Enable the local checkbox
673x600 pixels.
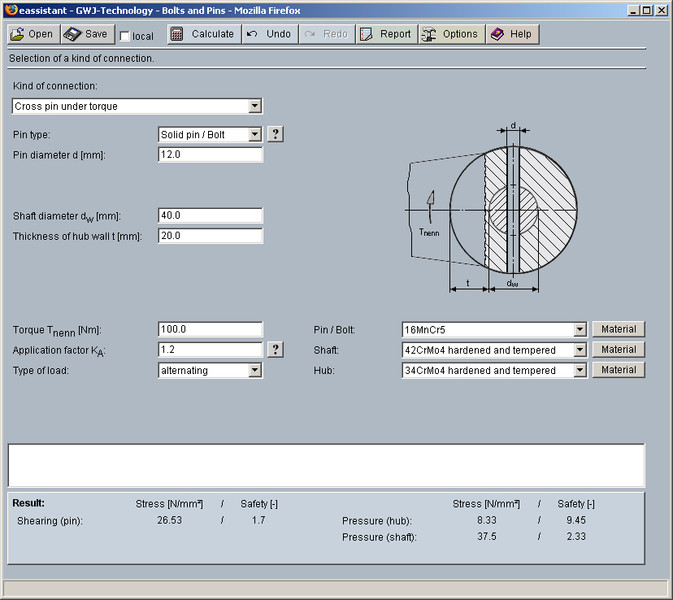pos(125,36)
